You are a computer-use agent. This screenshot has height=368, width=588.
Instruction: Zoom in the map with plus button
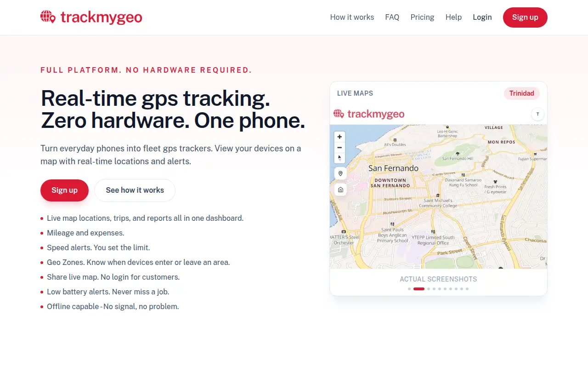(x=339, y=137)
